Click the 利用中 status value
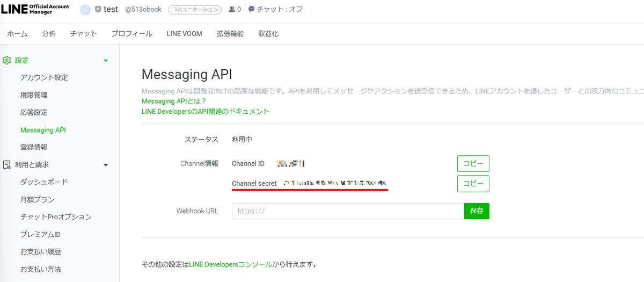This screenshot has width=644, height=282. tap(242, 139)
